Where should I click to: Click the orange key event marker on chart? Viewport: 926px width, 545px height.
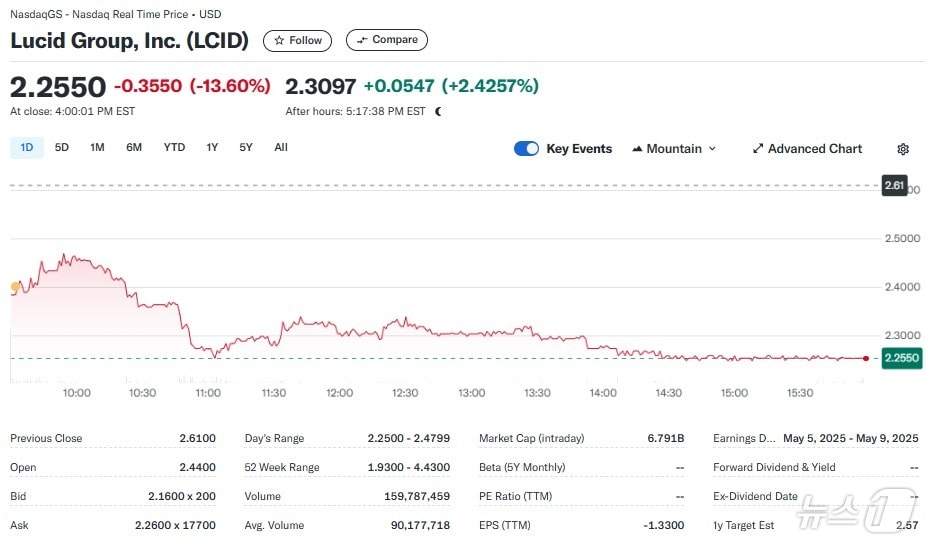[15, 288]
